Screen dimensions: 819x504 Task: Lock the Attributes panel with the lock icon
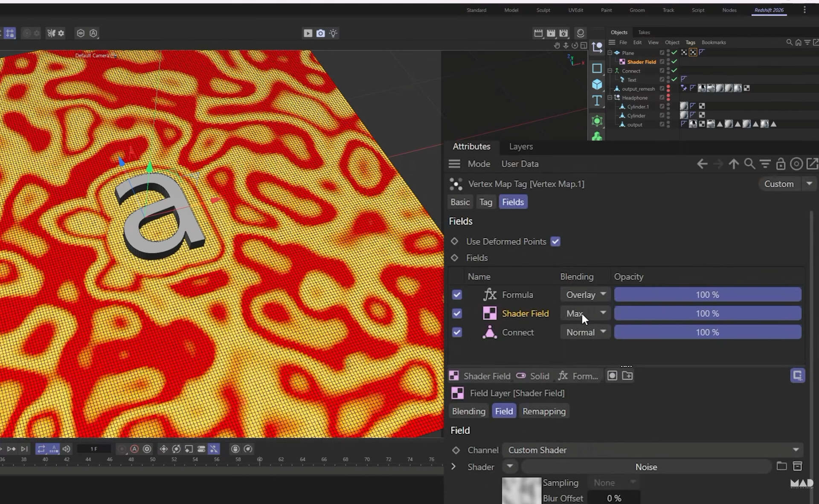(x=781, y=164)
